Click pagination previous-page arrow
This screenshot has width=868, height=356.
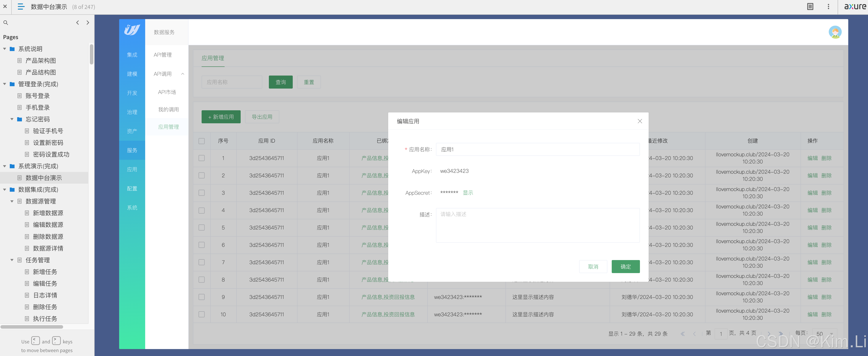tap(694, 334)
